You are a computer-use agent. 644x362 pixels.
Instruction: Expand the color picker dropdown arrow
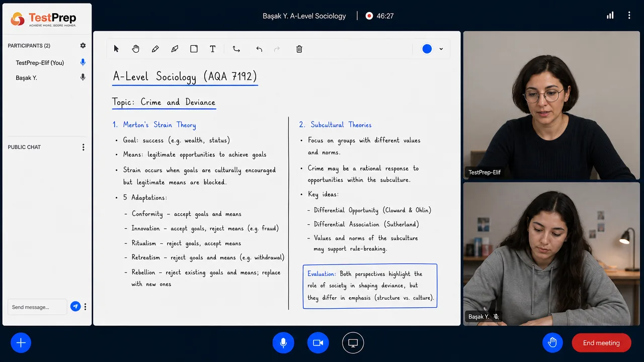[x=441, y=49]
